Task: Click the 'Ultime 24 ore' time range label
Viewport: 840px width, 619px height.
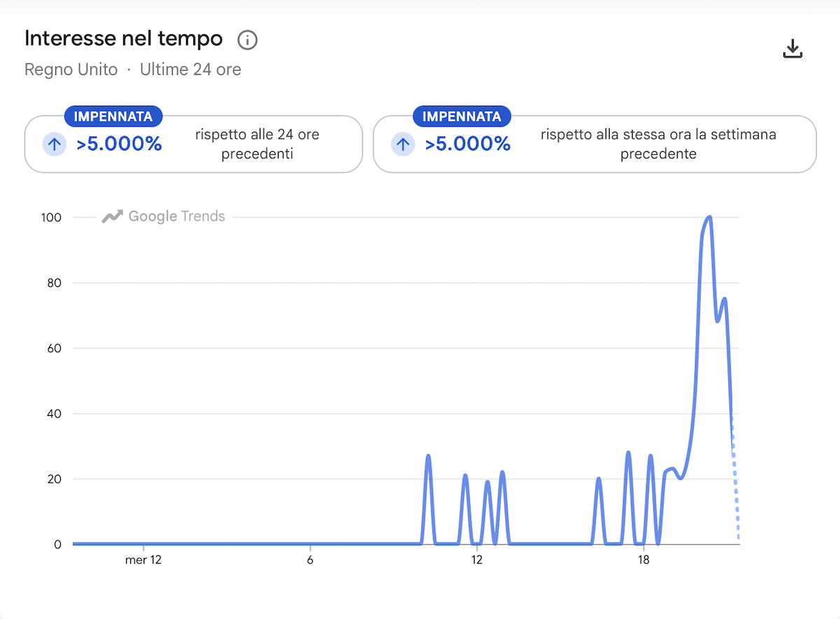Action: 190,70
